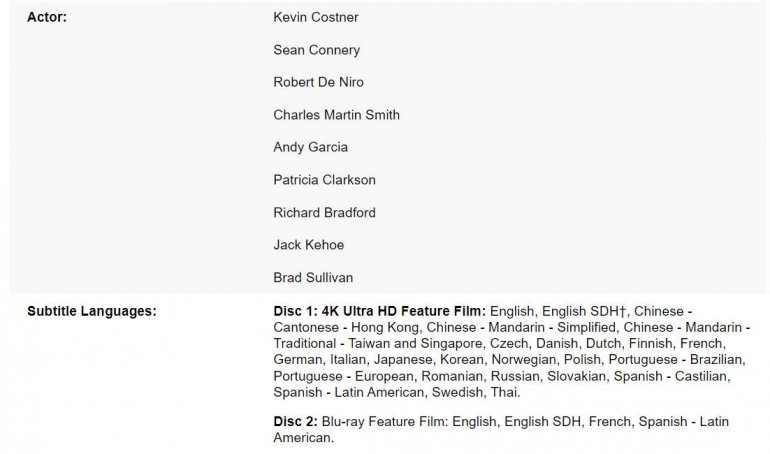
Task: Select the name Patricia Clarkson
Action: click(x=323, y=180)
